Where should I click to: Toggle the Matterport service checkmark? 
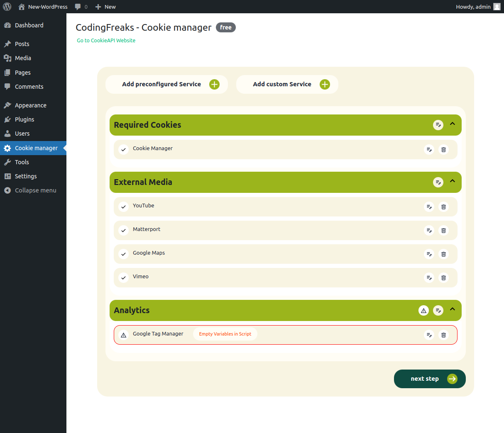[x=123, y=231]
